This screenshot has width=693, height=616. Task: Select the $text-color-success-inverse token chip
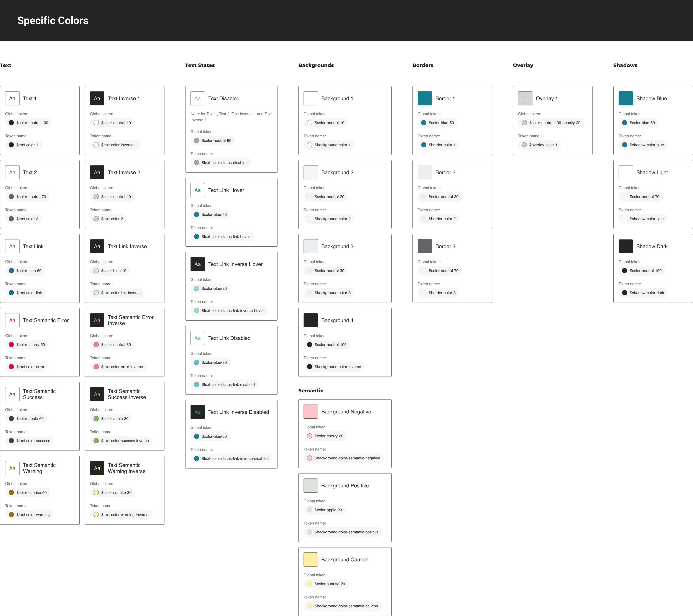[x=121, y=441]
